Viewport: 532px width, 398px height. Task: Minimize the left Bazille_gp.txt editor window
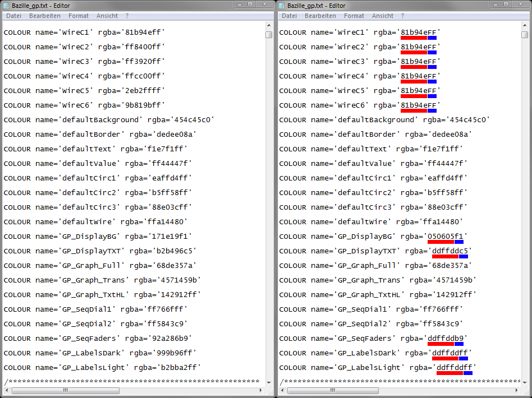[x=239, y=4]
